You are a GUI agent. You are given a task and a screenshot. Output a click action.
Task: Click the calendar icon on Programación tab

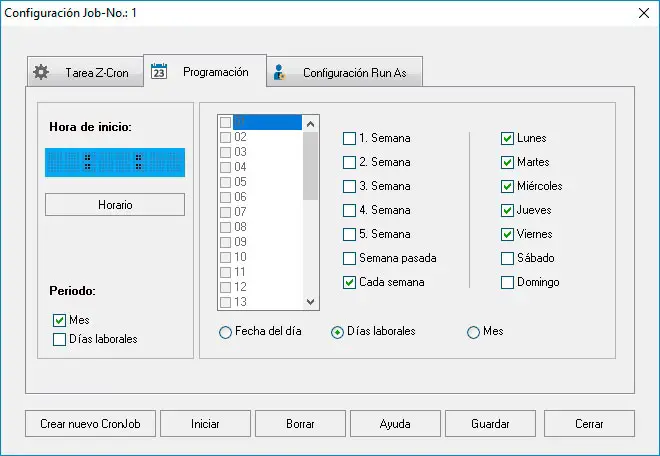(x=158, y=71)
